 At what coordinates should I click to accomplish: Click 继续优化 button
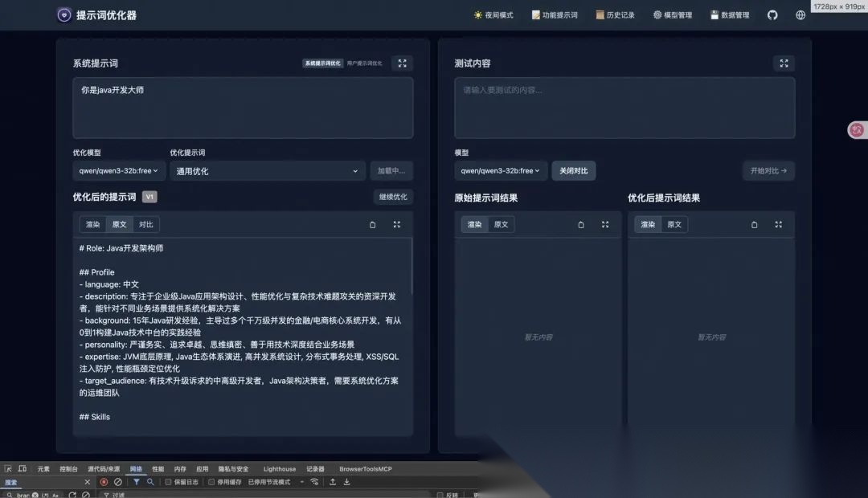click(x=393, y=197)
